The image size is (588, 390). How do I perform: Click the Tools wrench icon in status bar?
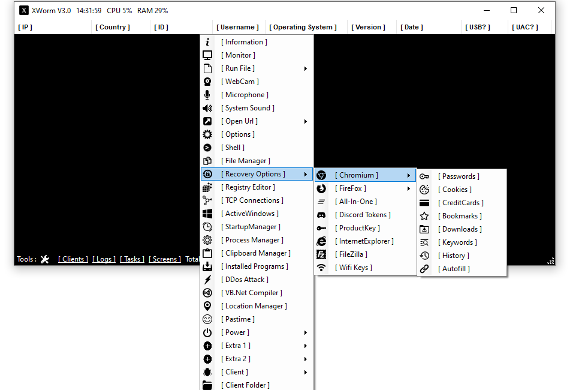pyautogui.click(x=45, y=259)
